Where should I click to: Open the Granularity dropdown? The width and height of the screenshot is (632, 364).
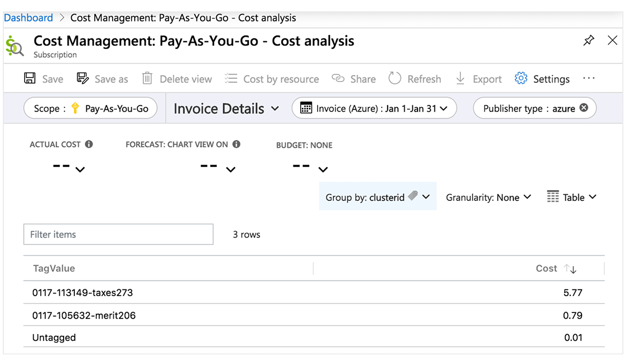click(488, 197)
